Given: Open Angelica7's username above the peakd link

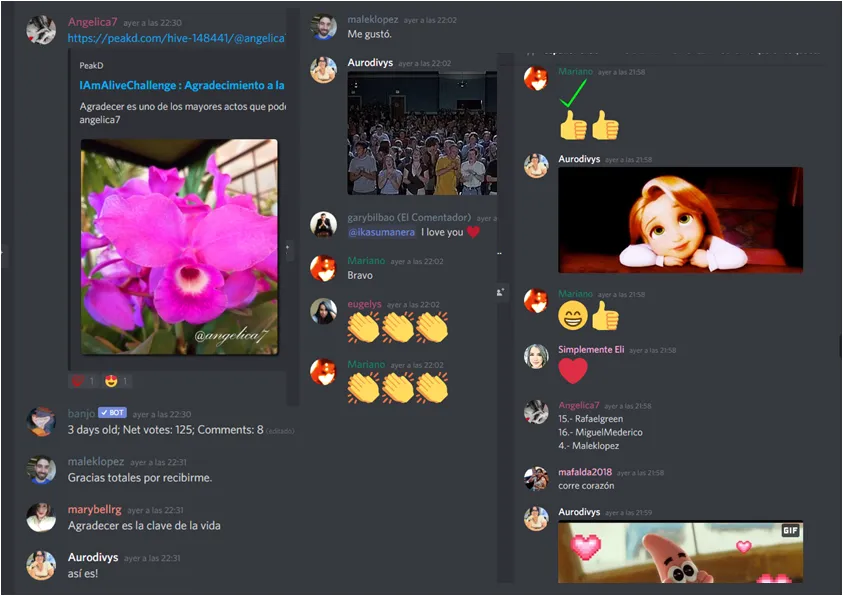Looking at the screenshot, I should 92,22.
